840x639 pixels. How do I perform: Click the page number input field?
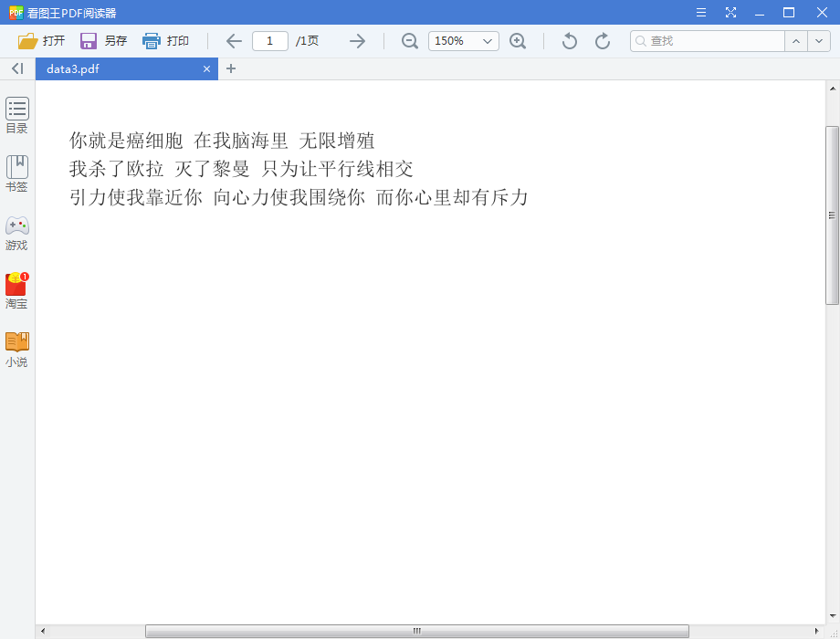coord(270,41)
